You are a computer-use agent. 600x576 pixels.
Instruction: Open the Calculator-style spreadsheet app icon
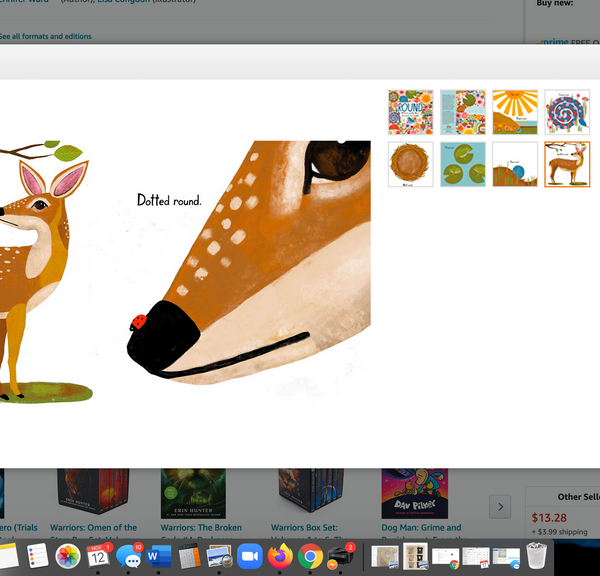click(189, 556)
